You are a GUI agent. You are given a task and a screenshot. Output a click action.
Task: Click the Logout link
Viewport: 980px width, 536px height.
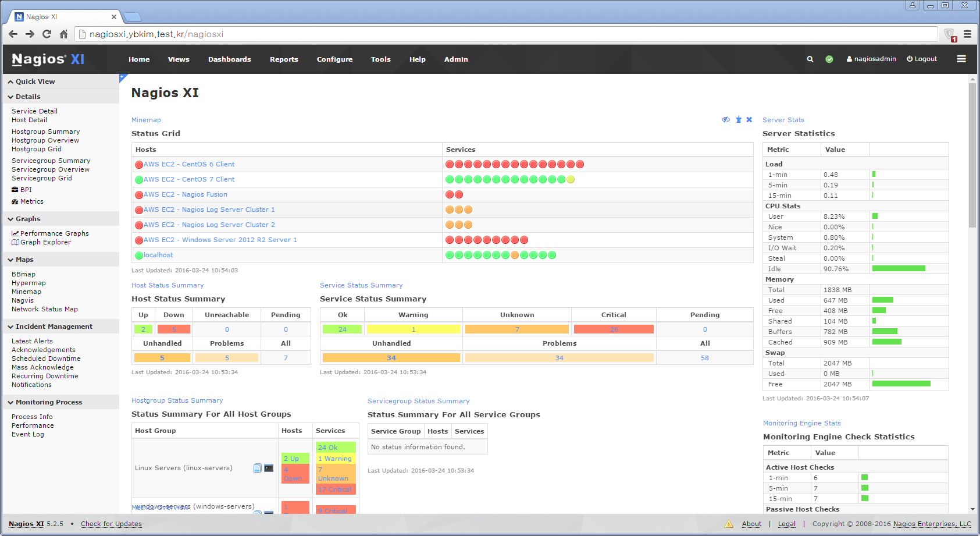coord(922,59)
